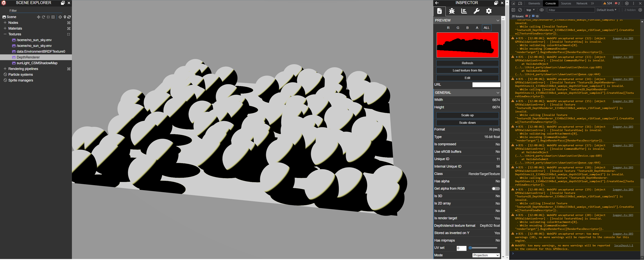Collapse the Textures tree group
The height and width of the screenshot is (260, 644).
[x=5, y=34]
